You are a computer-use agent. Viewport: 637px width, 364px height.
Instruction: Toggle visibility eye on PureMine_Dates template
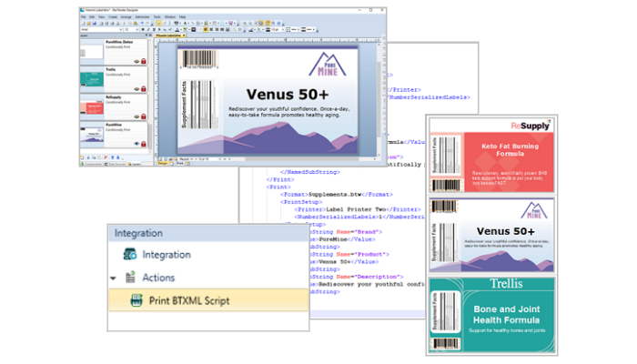(x=136, y=61)
